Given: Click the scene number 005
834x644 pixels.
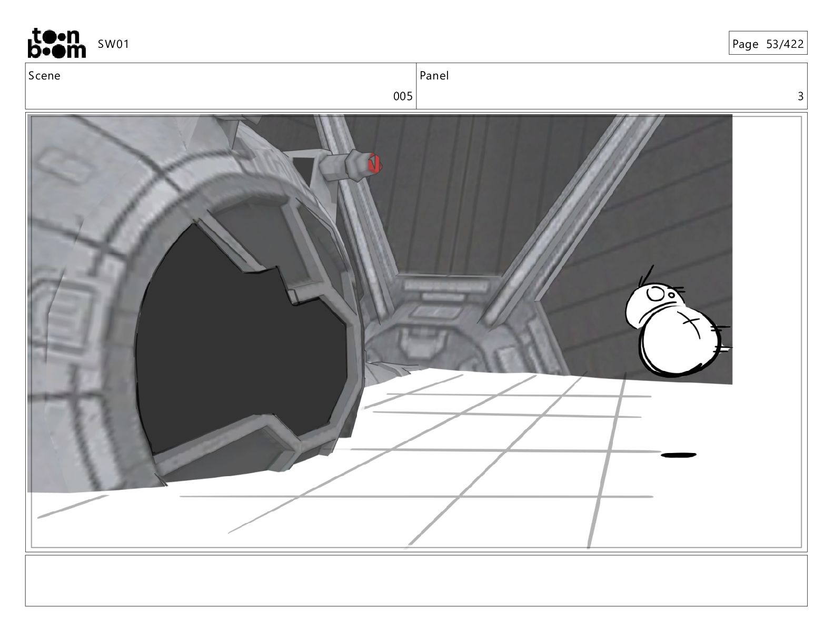Looking at the screenshot, I should (403, 96).
